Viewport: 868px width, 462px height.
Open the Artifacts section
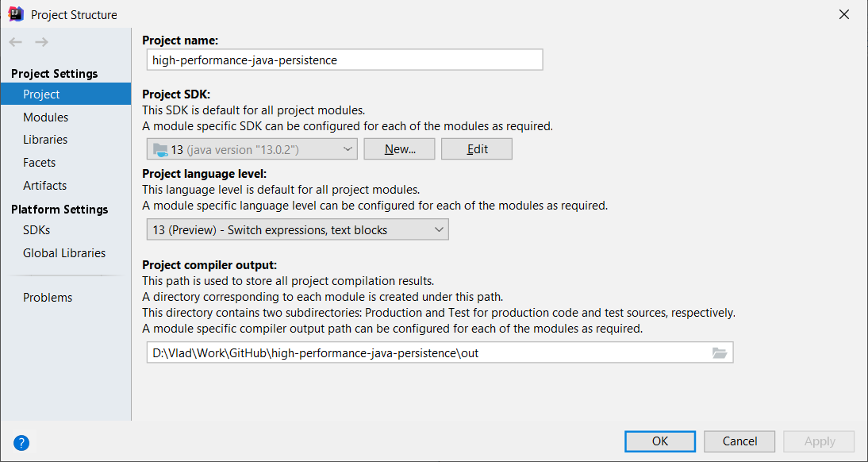44,186
